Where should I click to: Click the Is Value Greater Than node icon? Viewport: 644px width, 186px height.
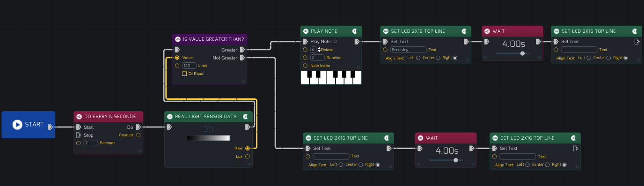pyautogui.click(x=177, y=39)
